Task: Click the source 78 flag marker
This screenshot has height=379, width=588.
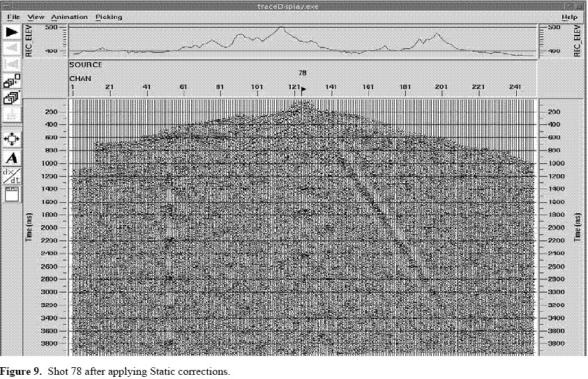Action: (x=303, y=88)
